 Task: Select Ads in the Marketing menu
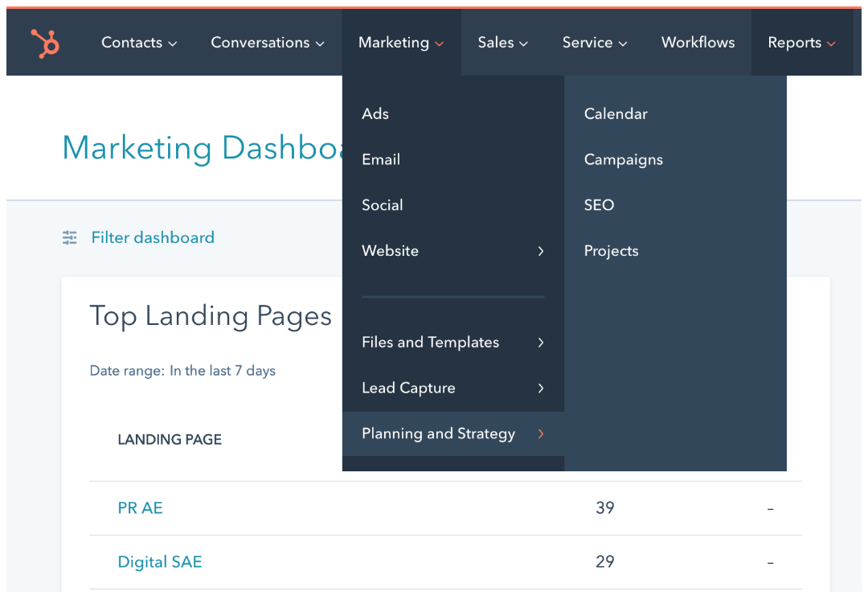tap(375, 113)
